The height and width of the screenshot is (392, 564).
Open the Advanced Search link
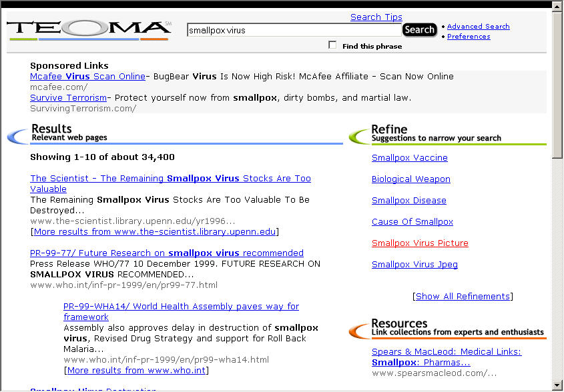[x=478, y=27]
